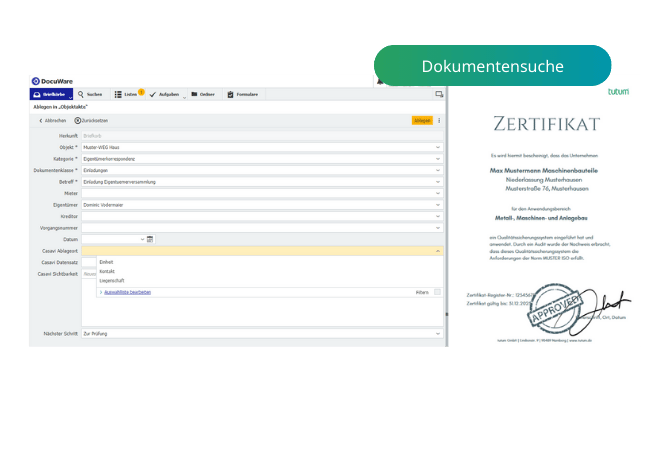This screenshot has width=666, height=450.
Task: Click the checkmark icon in Aufgaben
Action: click(153, 94)
